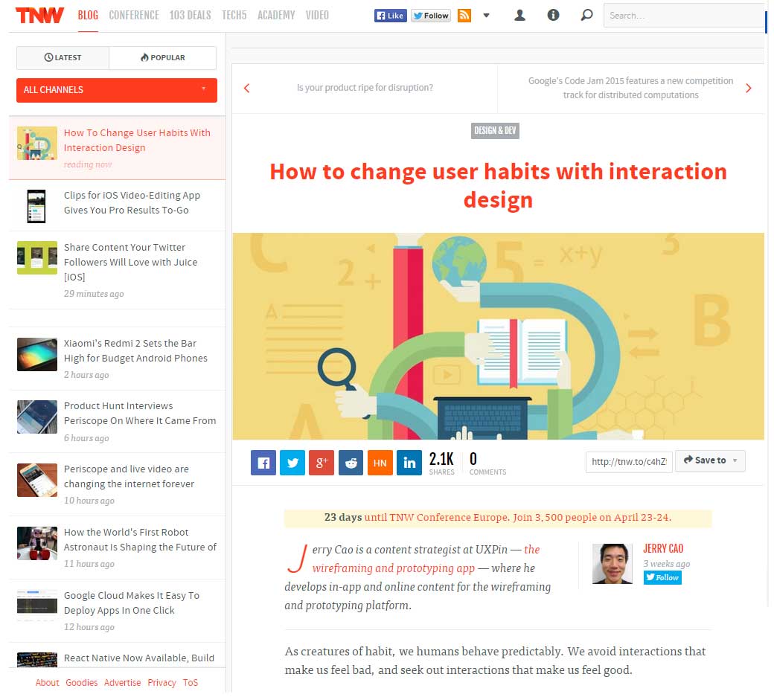Submit the article to Reddit
The width and height of the screenshot is (774, 700).
pyautogui.click(x=351, y=462)
